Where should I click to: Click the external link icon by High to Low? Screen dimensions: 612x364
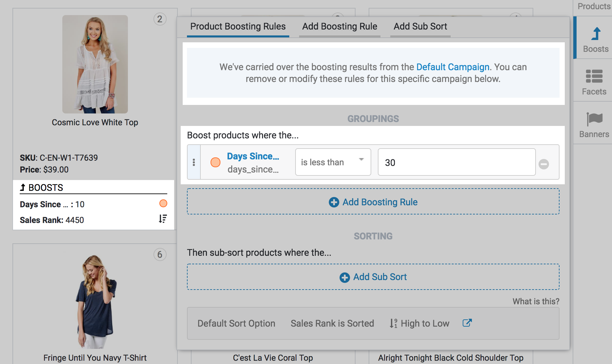click(467, 323)
